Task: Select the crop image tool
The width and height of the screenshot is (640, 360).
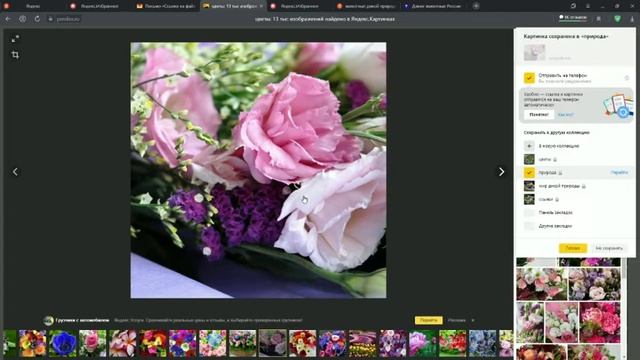Action: (15, 55)
